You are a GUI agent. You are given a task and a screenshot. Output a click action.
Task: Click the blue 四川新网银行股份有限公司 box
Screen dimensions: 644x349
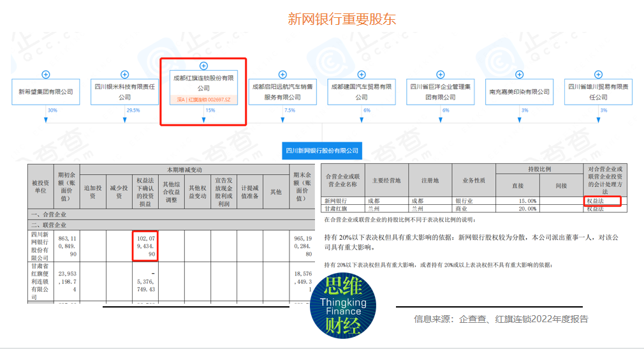pos(322,151)
